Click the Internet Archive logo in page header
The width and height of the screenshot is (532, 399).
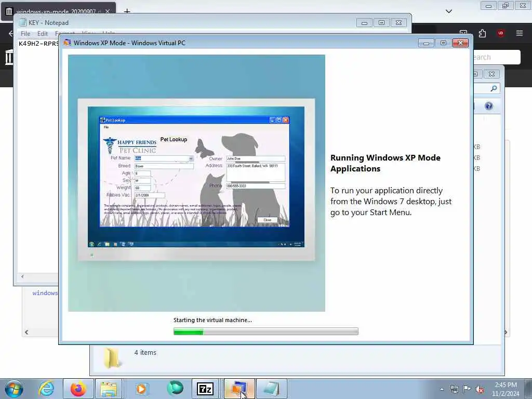pos(9,57)
